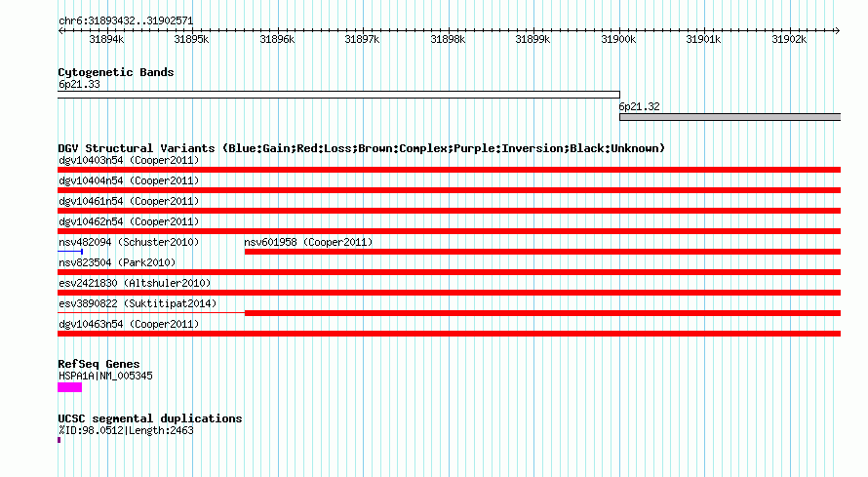Open variant label nsv601958 (Cooper2011)

coord(308,242)
